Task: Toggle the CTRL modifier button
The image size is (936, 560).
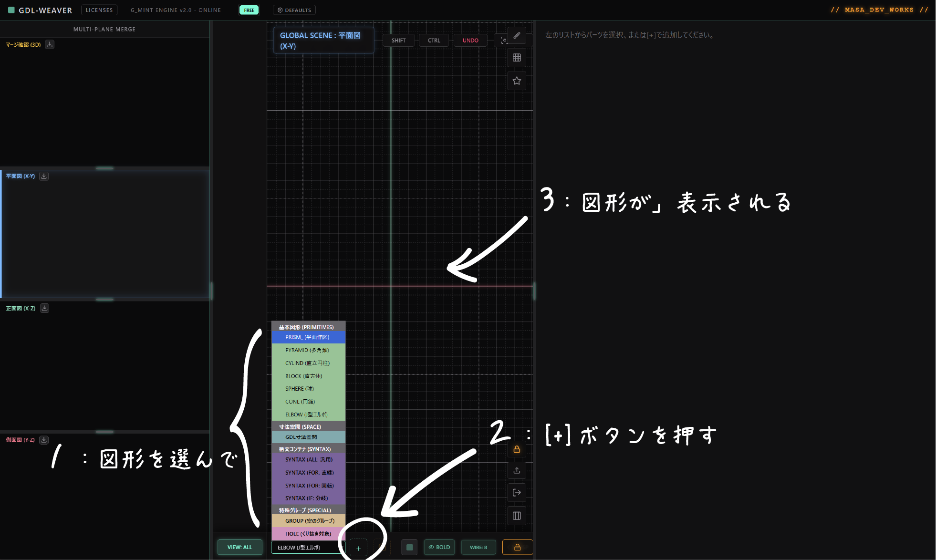Action: (434, 41)
